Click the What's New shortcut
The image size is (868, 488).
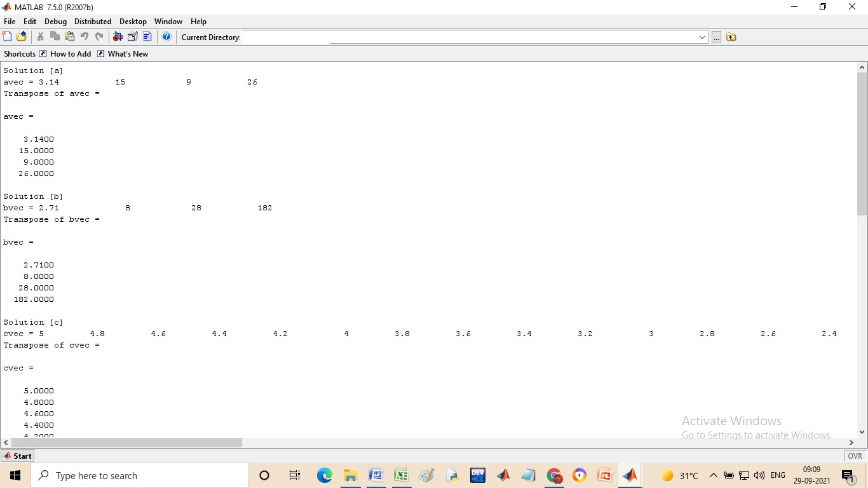[x=128, y=54]
